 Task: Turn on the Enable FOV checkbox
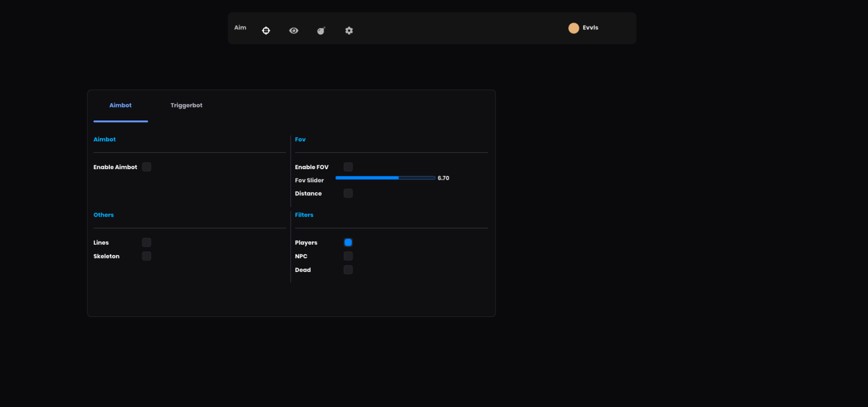pyautogui.click(x=348, y=167)
